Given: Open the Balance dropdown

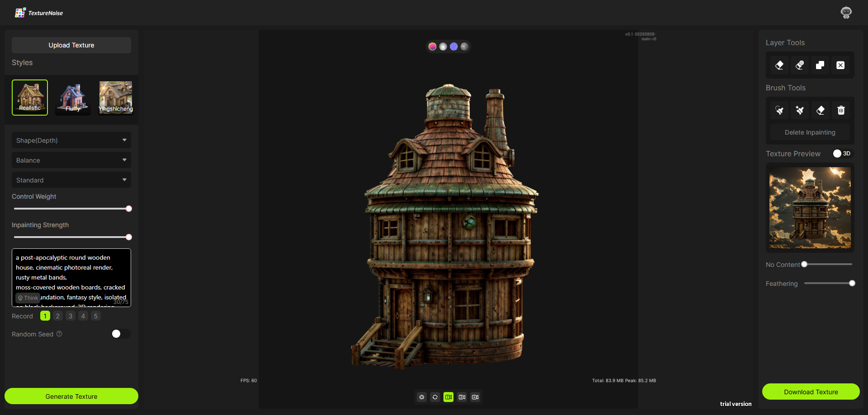Looking at the screenshot, I should pyautogui.click(x=71, y=160).
